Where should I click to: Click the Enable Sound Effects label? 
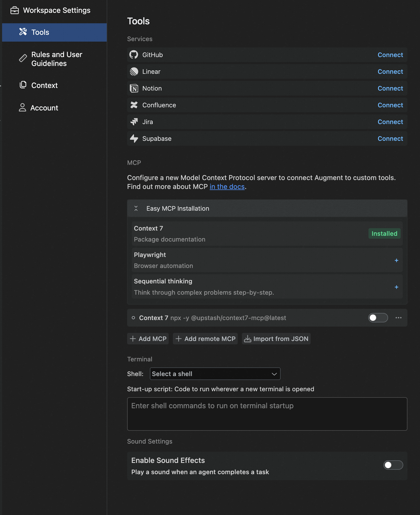point(168,460)
